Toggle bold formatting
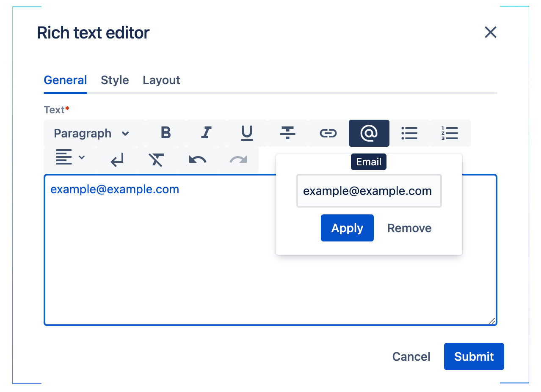Viewport: 541px width, 392px height. tap(166, 133)
